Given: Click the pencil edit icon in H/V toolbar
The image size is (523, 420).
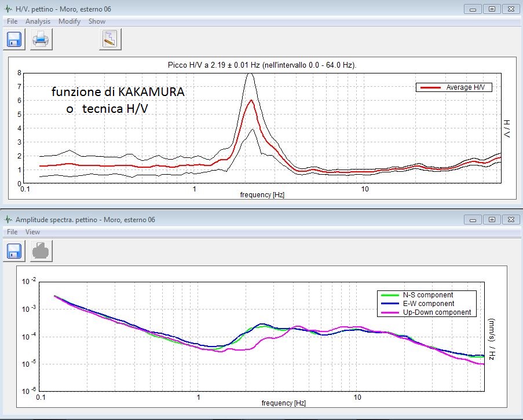Looking at the screenshot, I should point(110,39).
